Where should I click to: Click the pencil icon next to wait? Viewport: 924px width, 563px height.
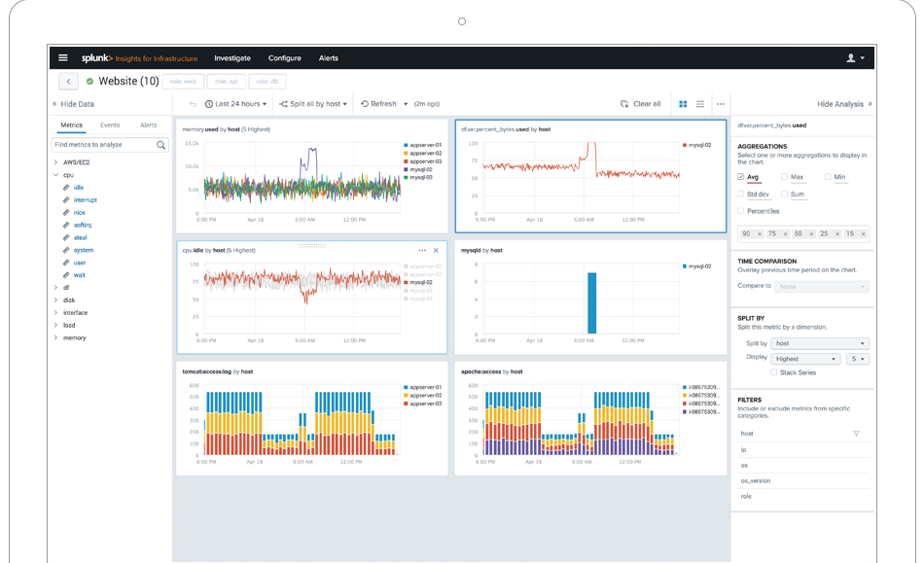[66, 275]
